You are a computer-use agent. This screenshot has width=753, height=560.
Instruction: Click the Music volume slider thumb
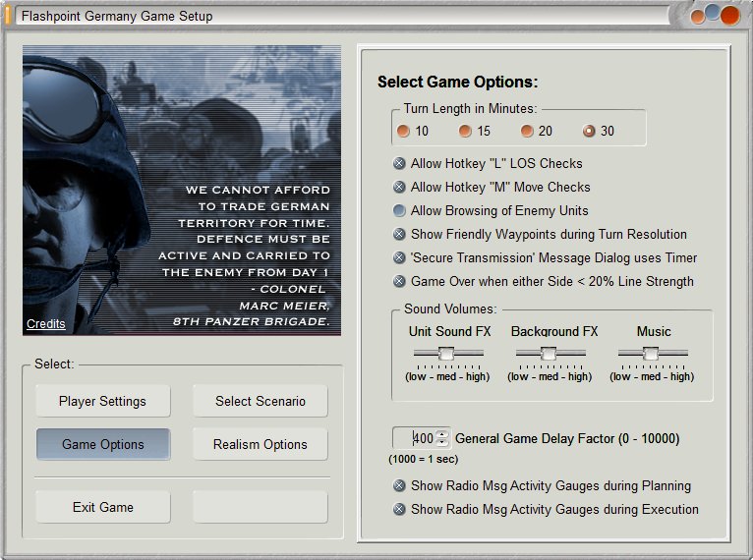651,354
